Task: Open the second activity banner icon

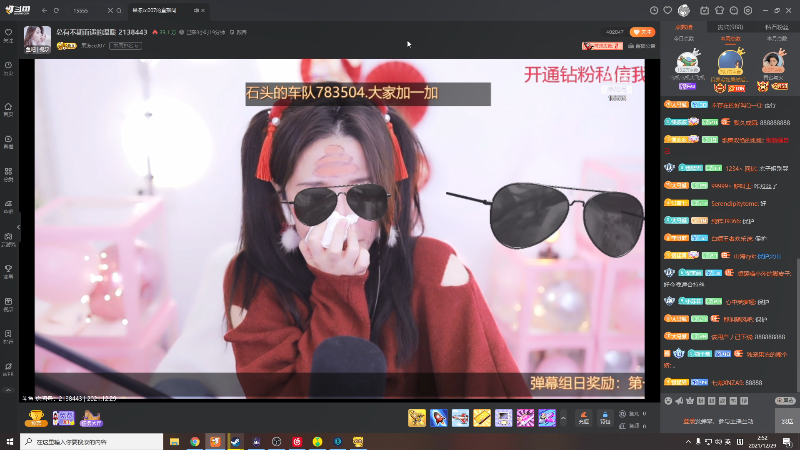Action: pos(63,418)
